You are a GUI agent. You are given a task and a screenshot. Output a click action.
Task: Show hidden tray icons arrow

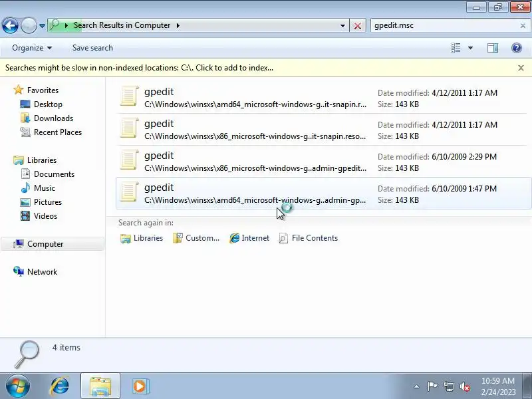click(417, 386)
